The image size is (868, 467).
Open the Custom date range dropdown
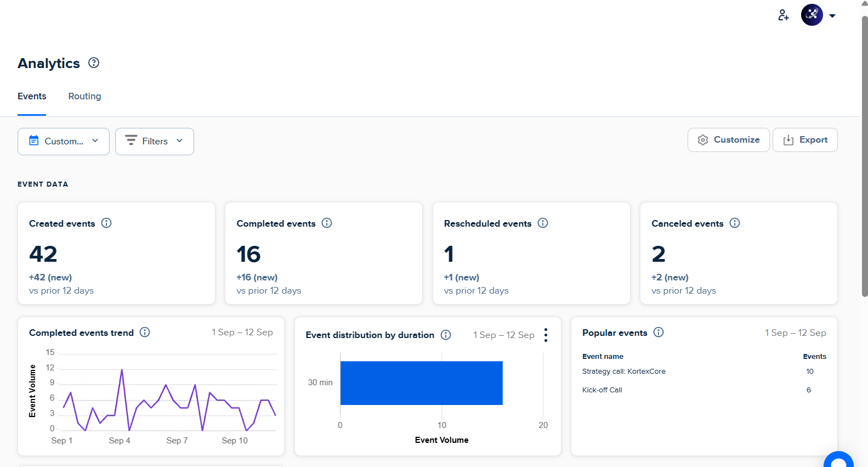tap(64, 142)
